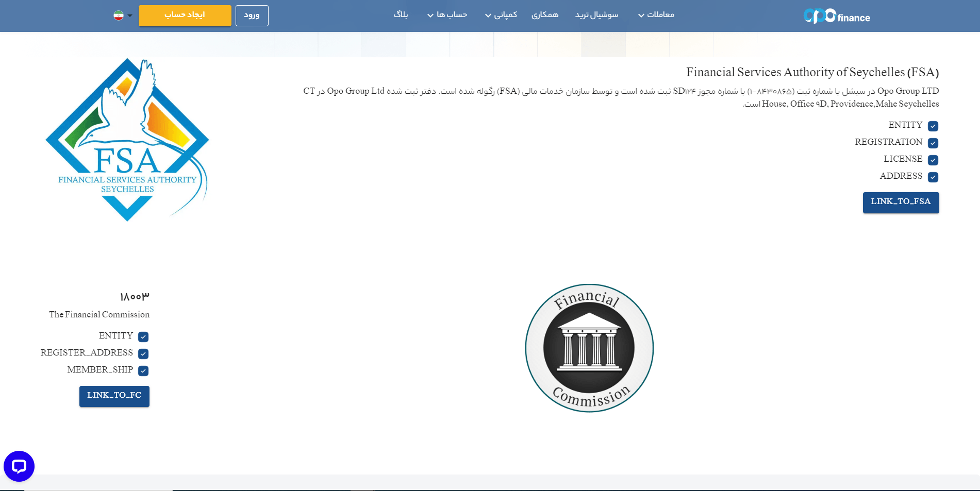Click 'The Financial Commission' text
Image resolution: width=980 pixels, height=491 pixels.
coord(99,314)
